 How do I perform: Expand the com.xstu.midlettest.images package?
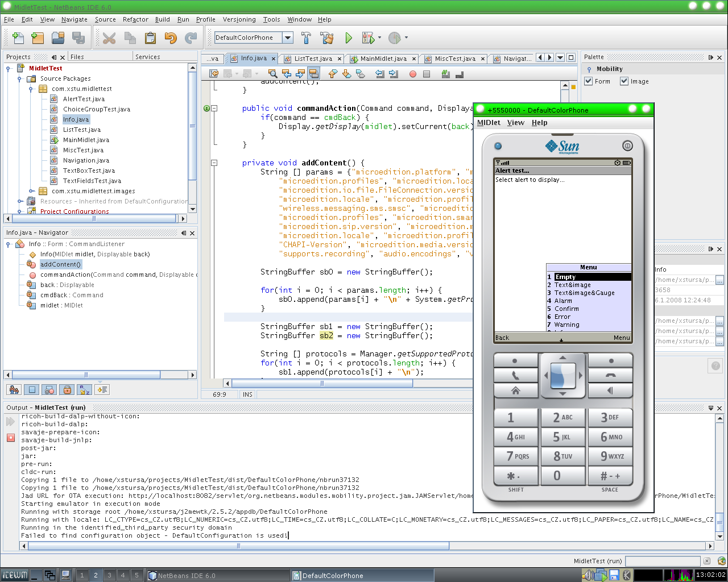click(x=31, y=191)
